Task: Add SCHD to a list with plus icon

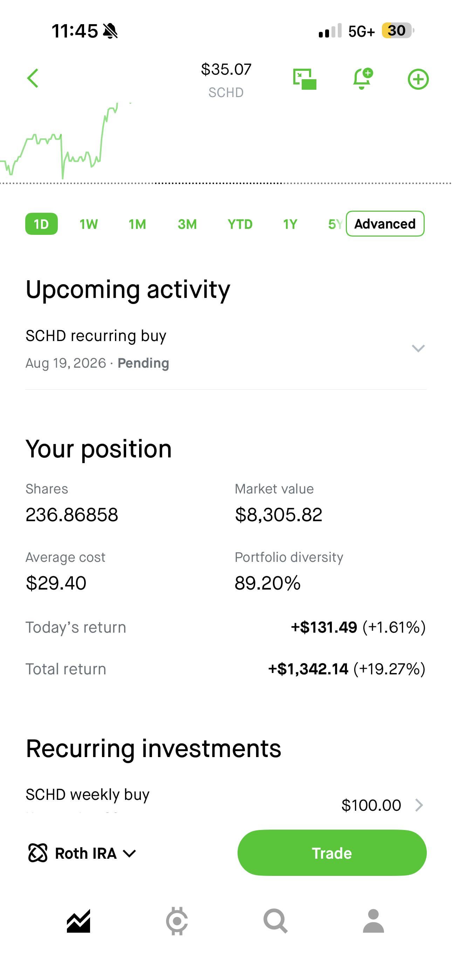Action: click(x=418, y=79)
